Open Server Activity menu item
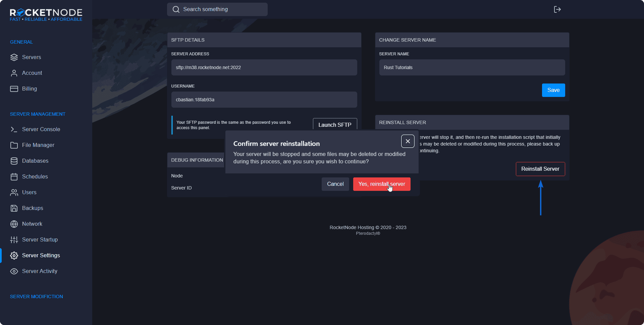The height and width of the screenshot is (325, 644). (39, 271)
